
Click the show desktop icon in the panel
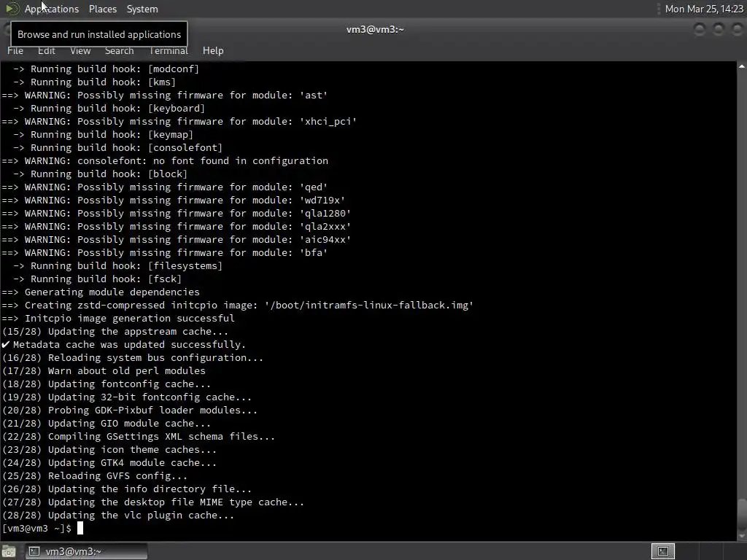pyautogui.click(x=9, y=551)
